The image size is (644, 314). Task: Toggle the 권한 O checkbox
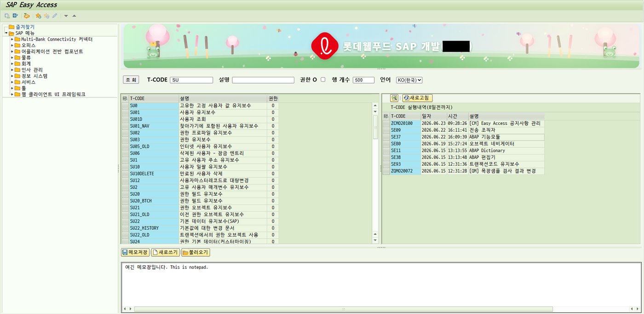coord(323,80)
